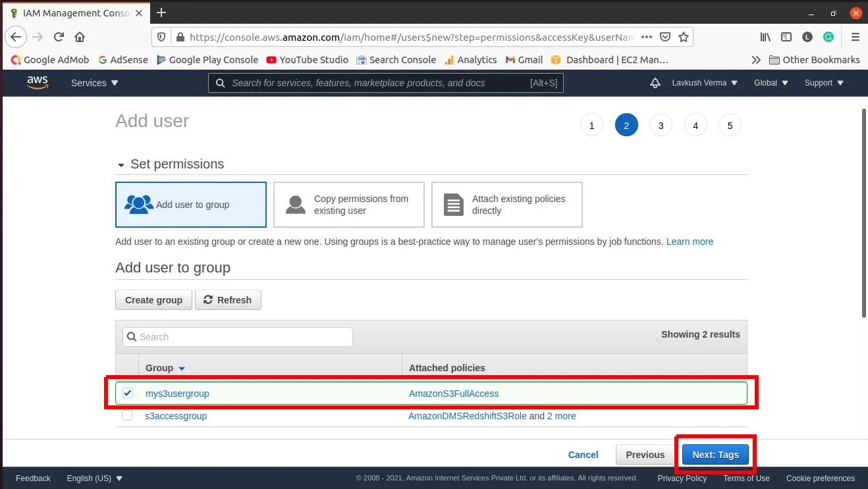Screen dimensions: 868x489
Task: Open the AmazonS3FullAccess policy link
Action: pos(454,394)
